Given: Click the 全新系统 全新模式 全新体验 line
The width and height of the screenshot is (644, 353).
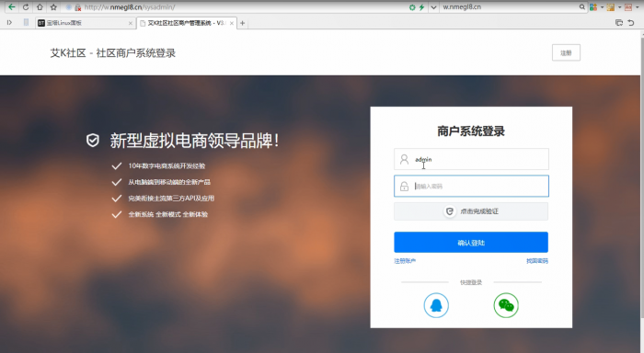Looking at the screenshot, I should click(x=168, y=214).
